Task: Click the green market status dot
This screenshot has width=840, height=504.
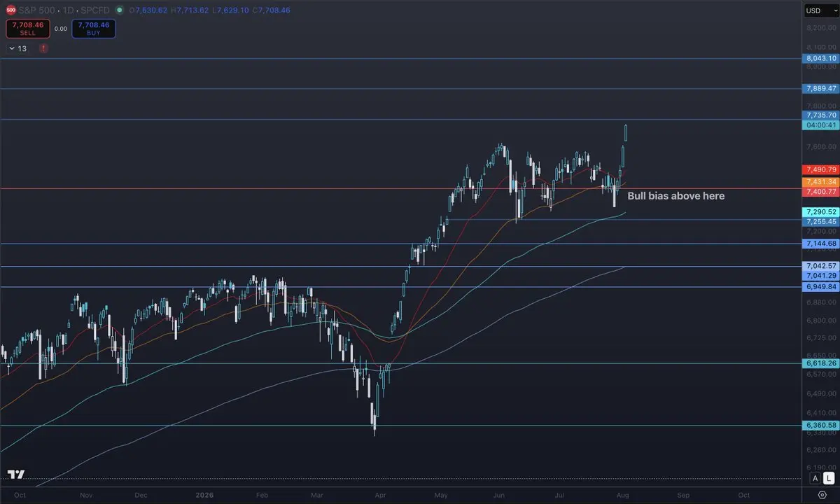Action: click(118, 10)
